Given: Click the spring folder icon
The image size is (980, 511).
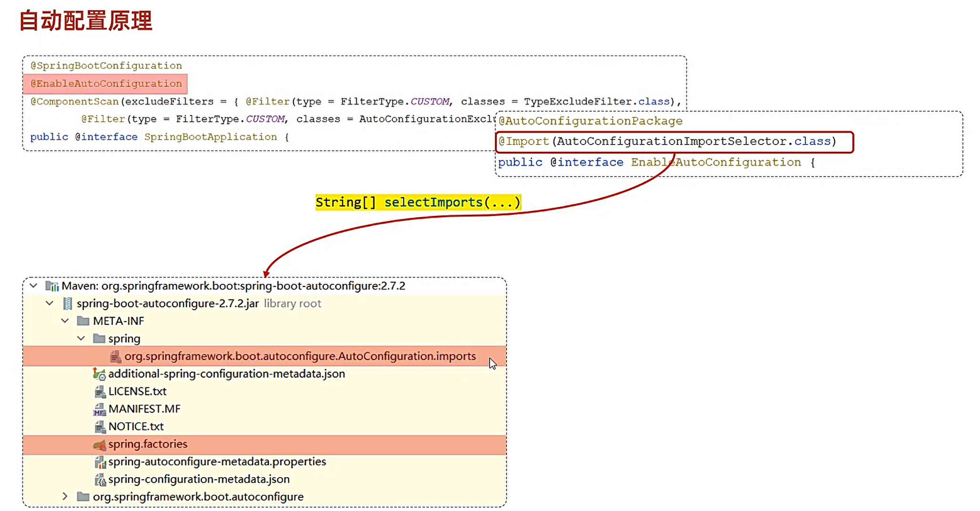Looking at the screenshot, I should [99, 338].
